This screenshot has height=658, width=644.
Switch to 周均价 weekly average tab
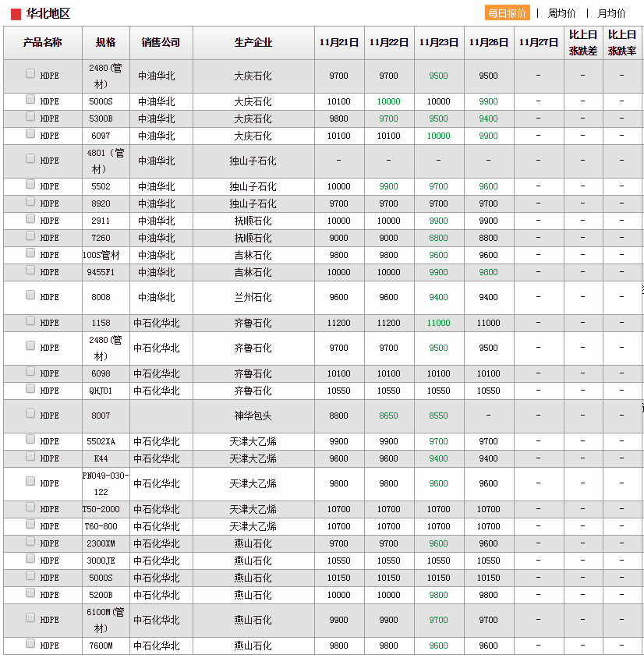coord(561,13)
